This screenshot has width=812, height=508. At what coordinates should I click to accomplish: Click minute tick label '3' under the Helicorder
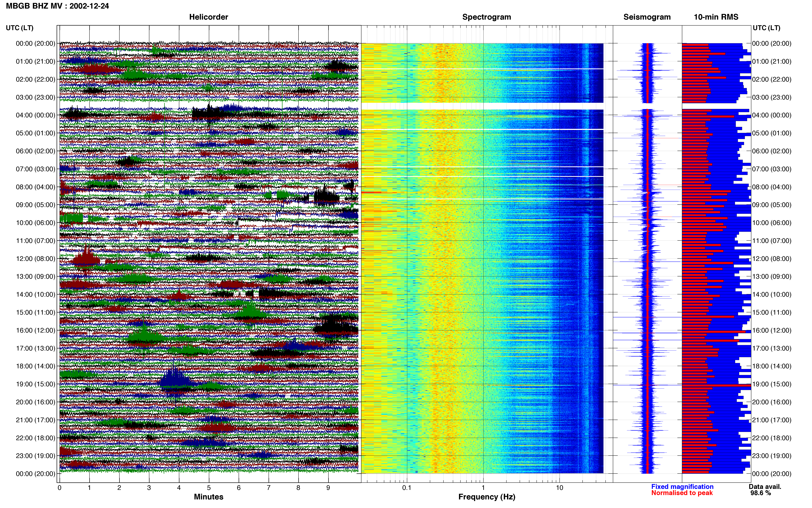point(149,488)
